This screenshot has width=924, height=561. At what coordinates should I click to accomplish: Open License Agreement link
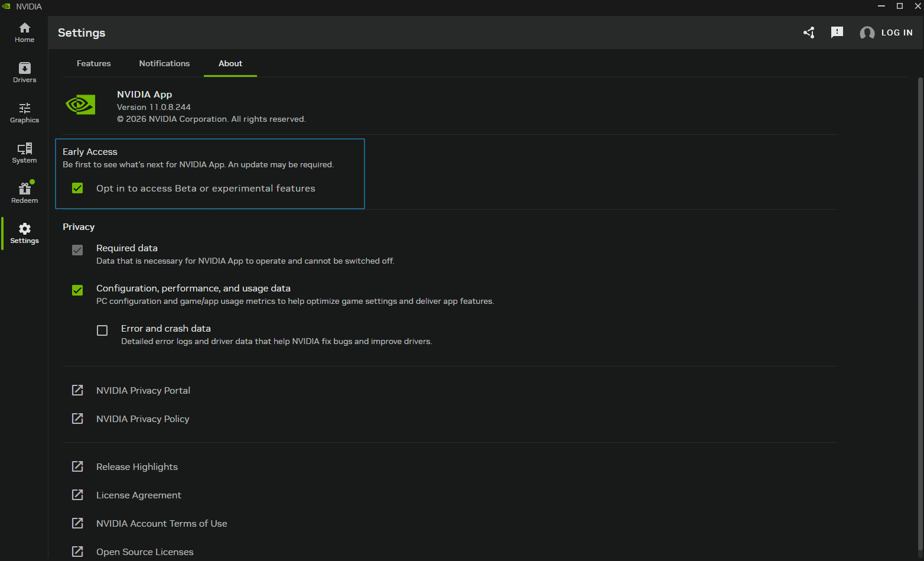tap(139, 495)
